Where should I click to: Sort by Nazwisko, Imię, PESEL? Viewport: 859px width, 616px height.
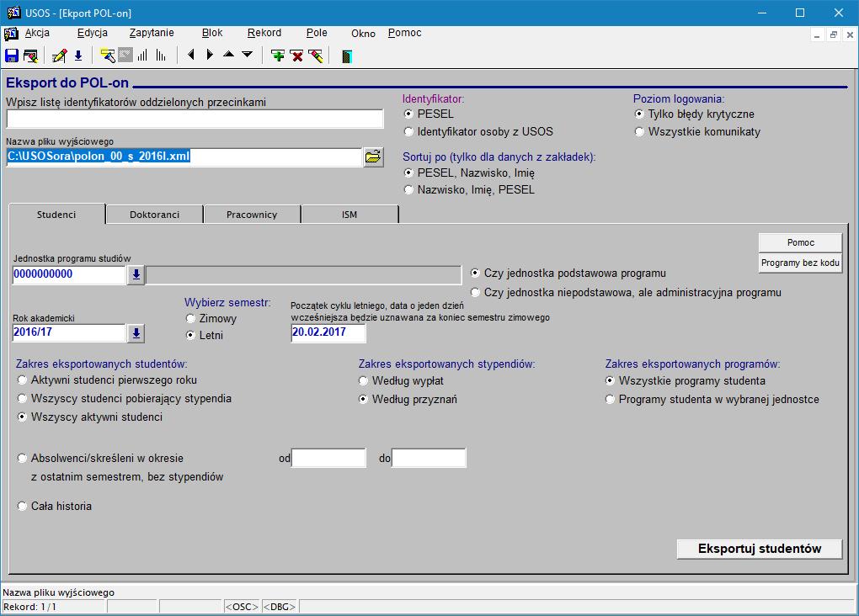[408, 189]
